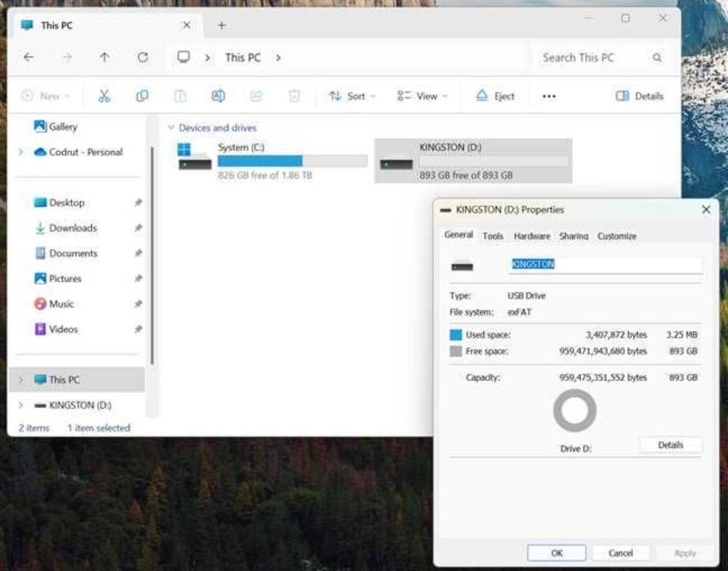Viewport: 728px width, 571px height.
Task: Select the KINGSTON (D:) drive tile
Action: pyautogui.click(x=473, y=161)
